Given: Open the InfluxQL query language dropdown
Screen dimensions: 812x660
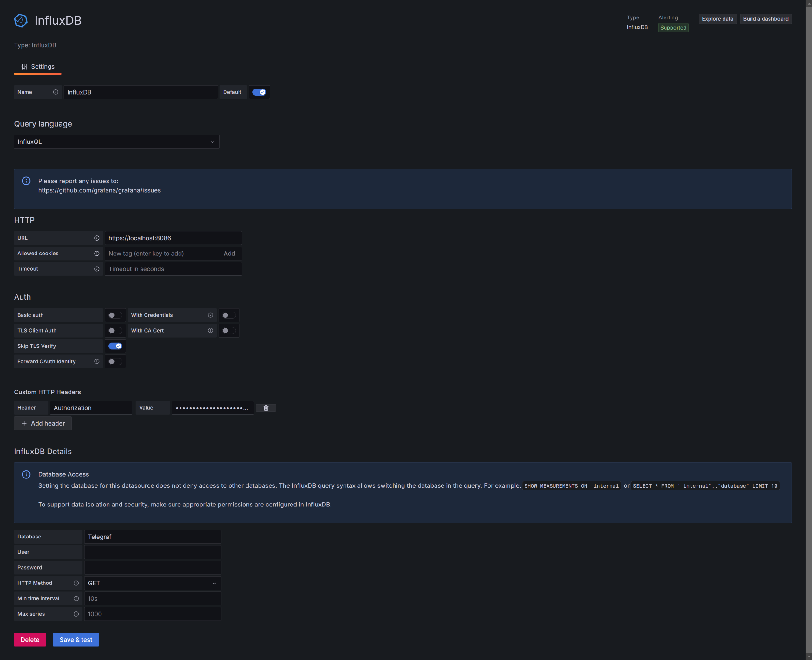Looking at the screenshot, I should (117, 142).
